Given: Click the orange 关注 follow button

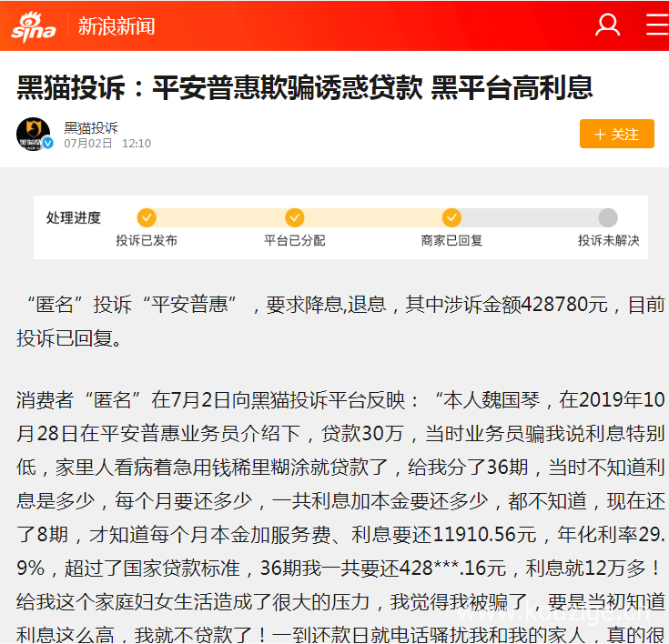Looking at the screenshot, I should 616,134.
